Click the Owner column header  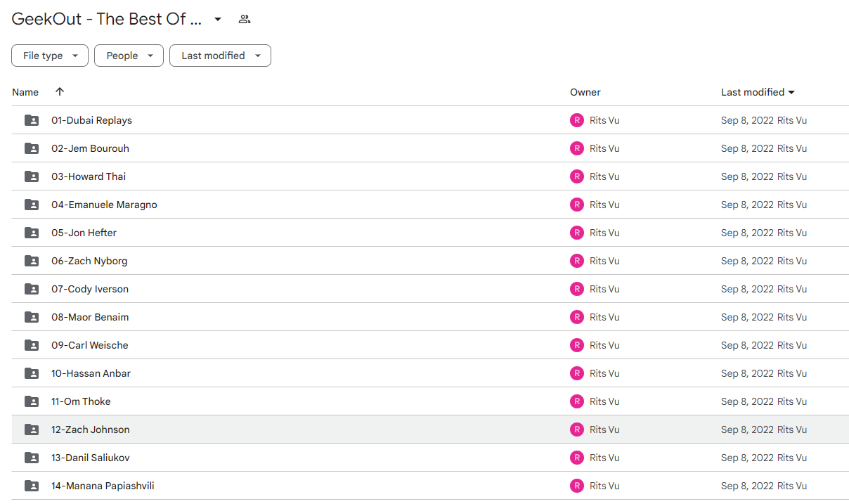tap(585, 92)
